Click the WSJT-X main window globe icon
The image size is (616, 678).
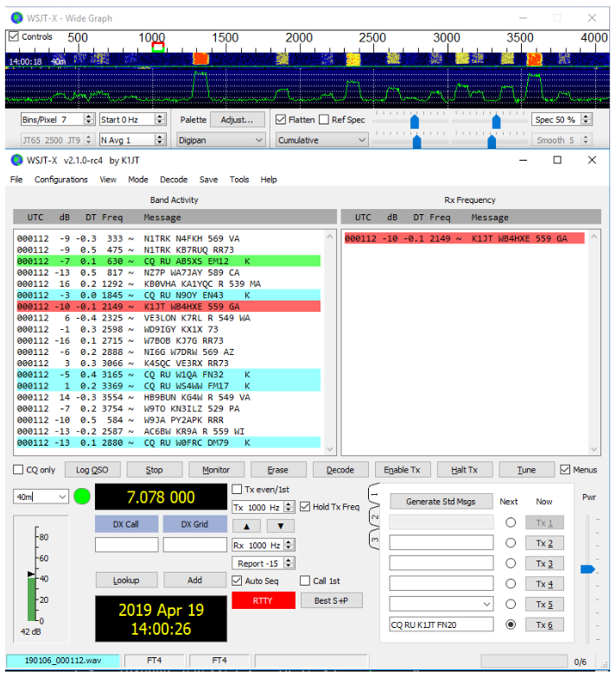[x=17, y=161]
